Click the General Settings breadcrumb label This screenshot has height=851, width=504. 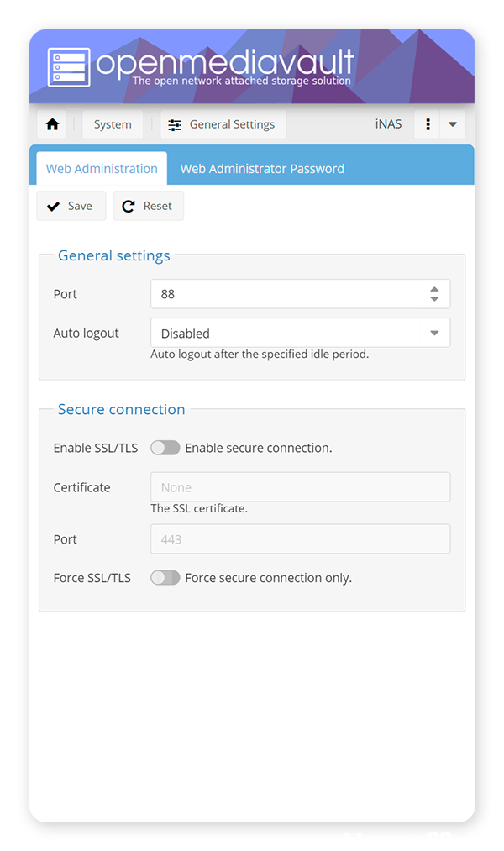click(232, 124)
